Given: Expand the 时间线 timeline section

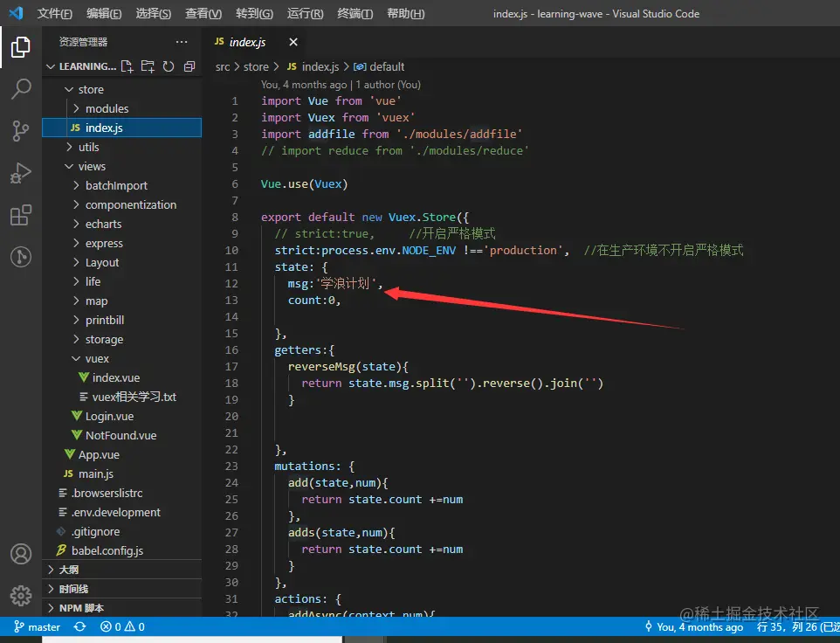Looking at the screenshot, I should (121, 589).
